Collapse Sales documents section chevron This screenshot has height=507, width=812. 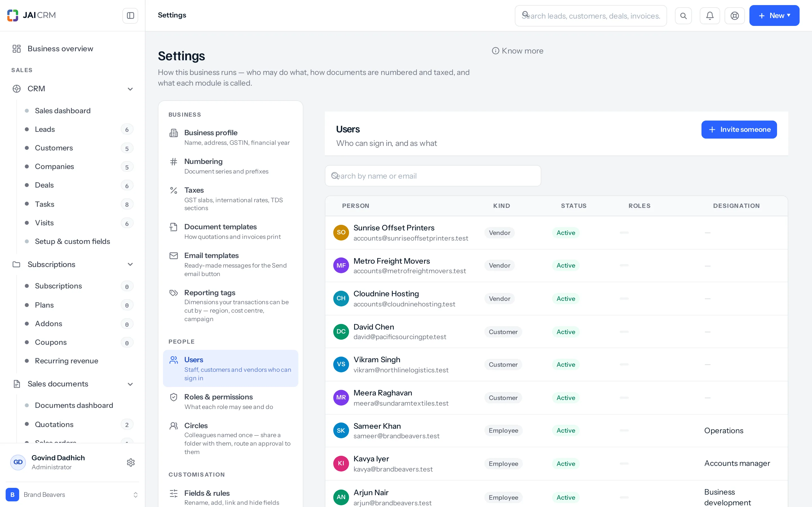click(x=130, y=384)
